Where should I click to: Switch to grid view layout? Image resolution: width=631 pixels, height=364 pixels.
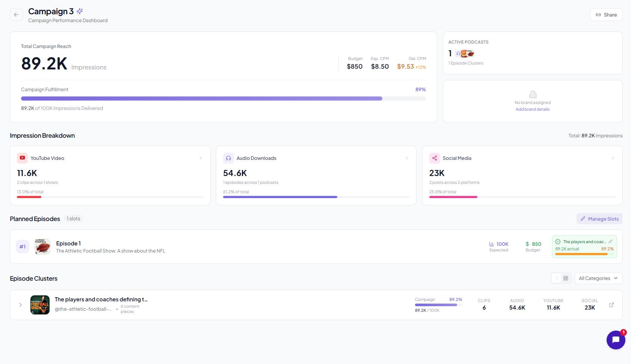tap(566, 278)
